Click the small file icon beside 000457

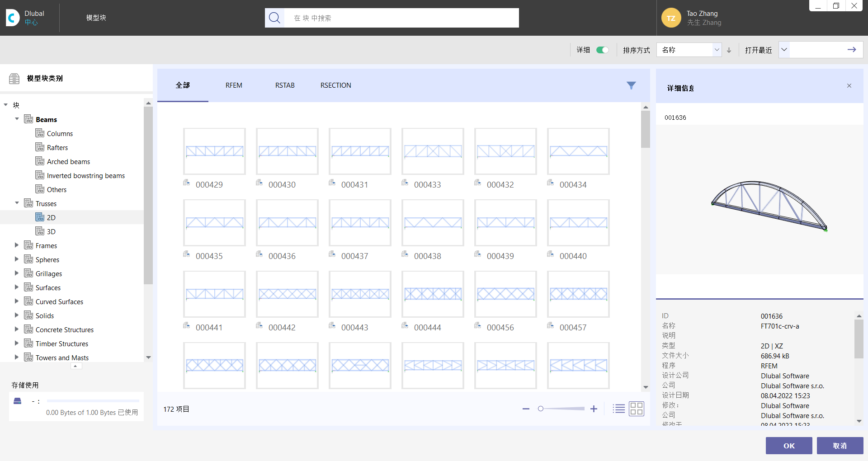pos(550,325)
